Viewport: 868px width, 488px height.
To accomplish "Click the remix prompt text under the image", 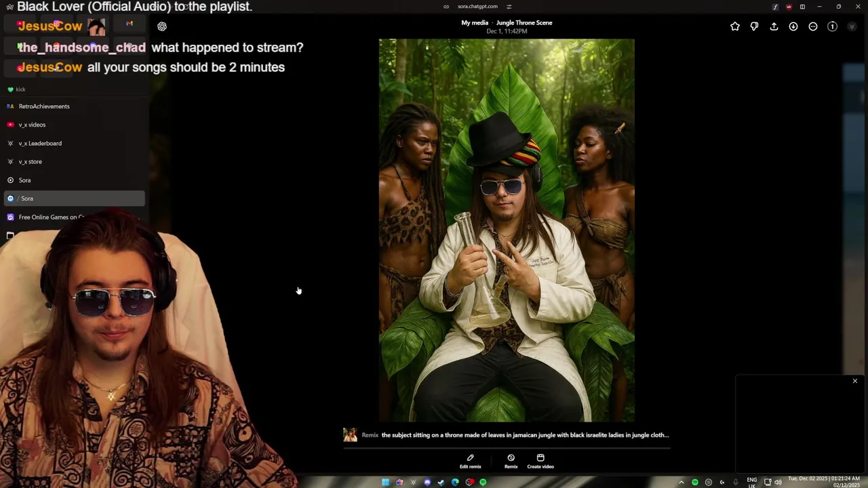I will [x=525, y=435].
